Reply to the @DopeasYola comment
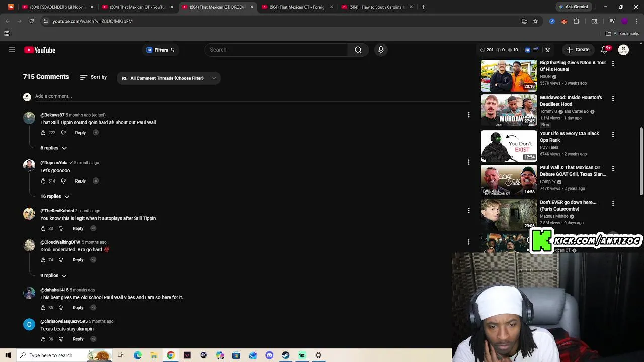 click(x=80, y=181)
